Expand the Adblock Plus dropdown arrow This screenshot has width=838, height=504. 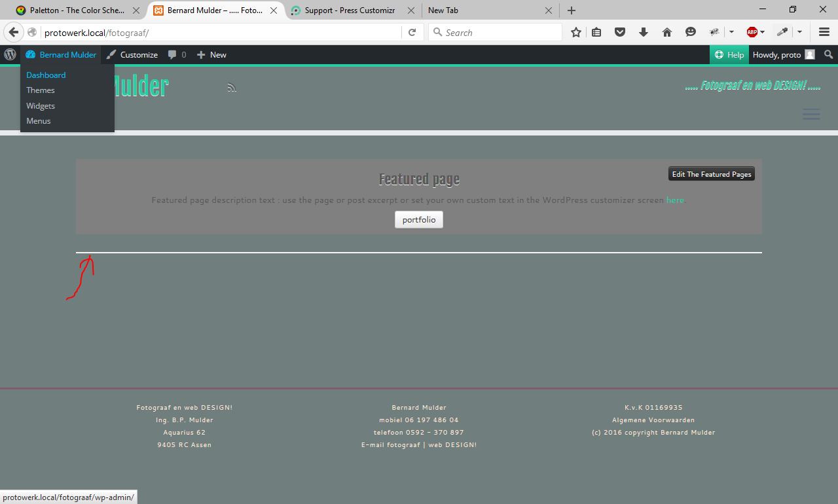coord(763,32)
